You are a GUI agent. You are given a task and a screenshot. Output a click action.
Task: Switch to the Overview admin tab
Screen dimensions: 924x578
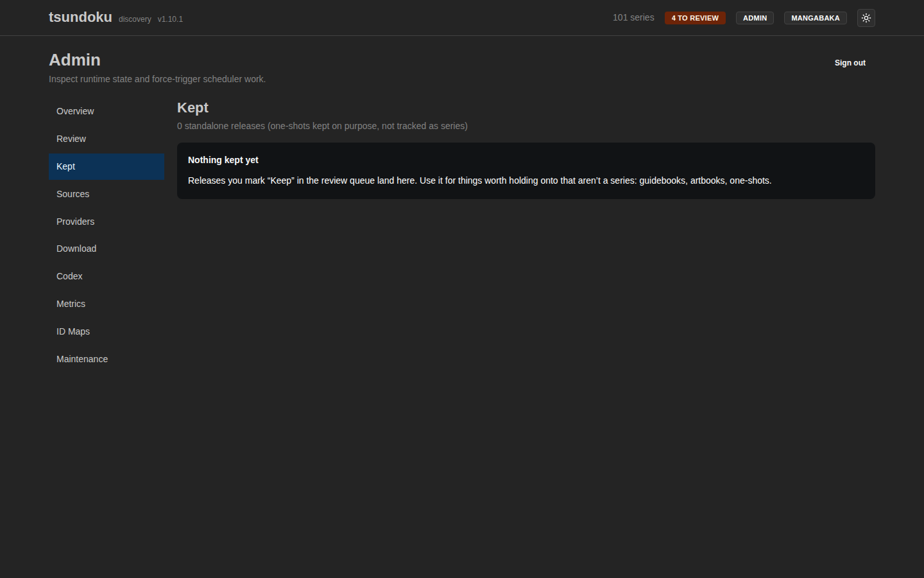(107, 111)
